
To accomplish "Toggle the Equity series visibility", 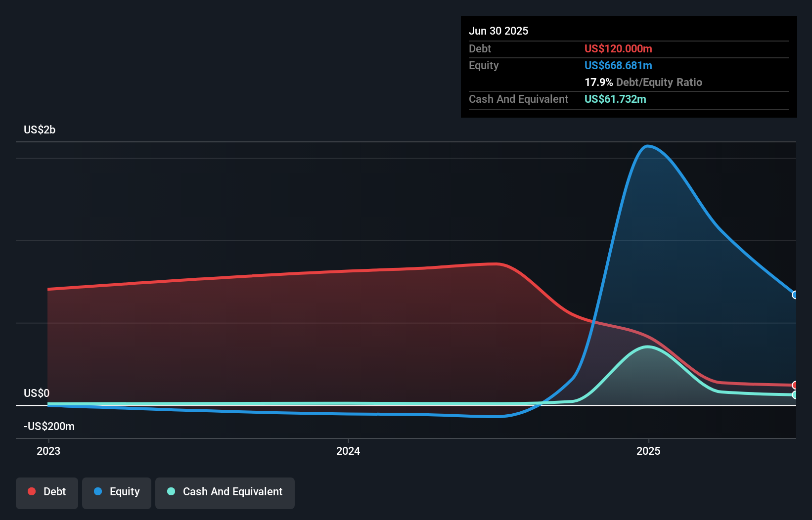I will click(x=116, y=491).
